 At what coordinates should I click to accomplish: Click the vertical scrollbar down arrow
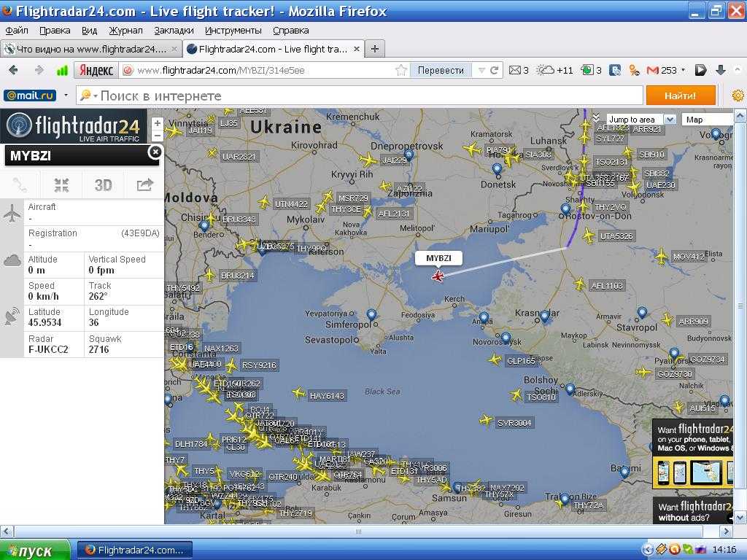tap(740, 518)
